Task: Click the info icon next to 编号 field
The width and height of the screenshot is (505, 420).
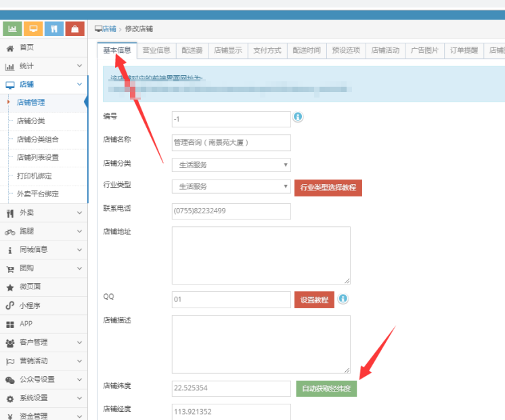Action: [x=297, y=117]
